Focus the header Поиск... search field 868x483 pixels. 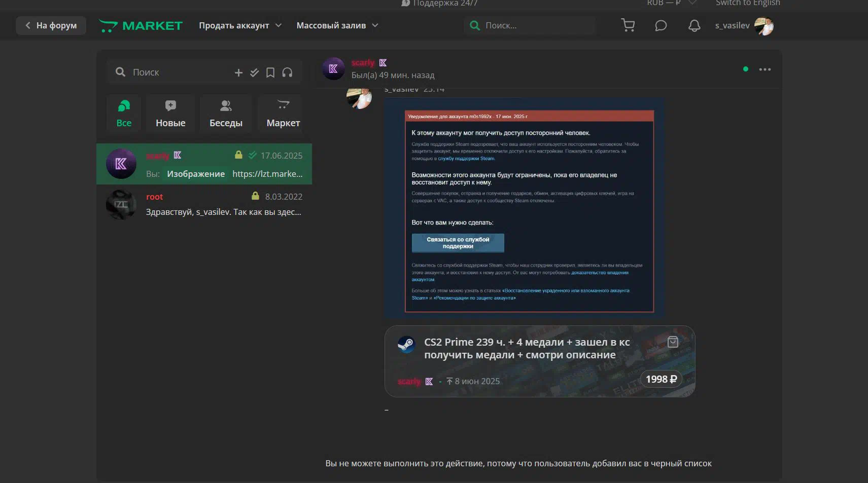coord(529,25)
